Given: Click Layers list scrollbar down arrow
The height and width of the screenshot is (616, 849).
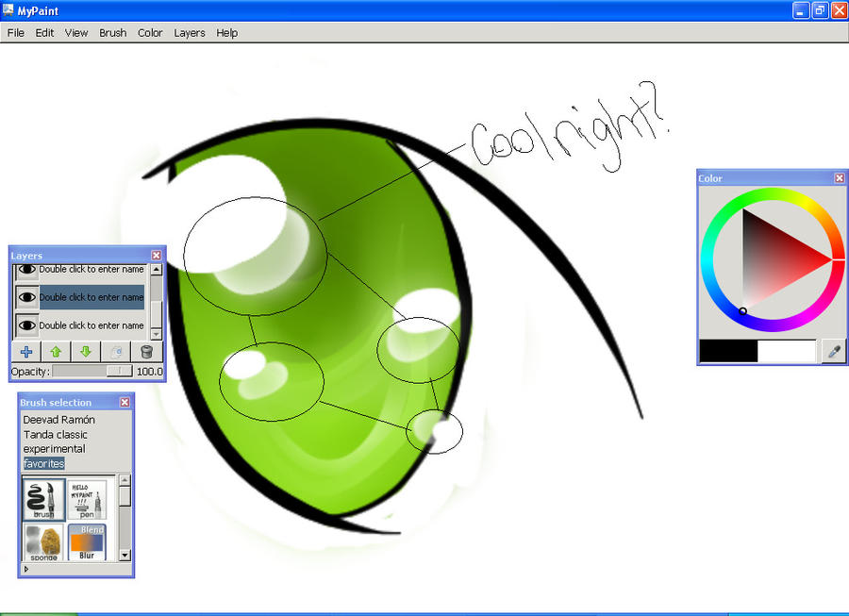Looking at the screenshot, I should click(156, 334).
